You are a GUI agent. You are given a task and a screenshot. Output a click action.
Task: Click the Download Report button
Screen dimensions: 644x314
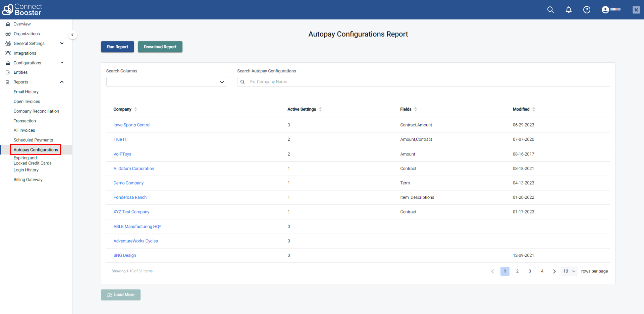(160, 47)
